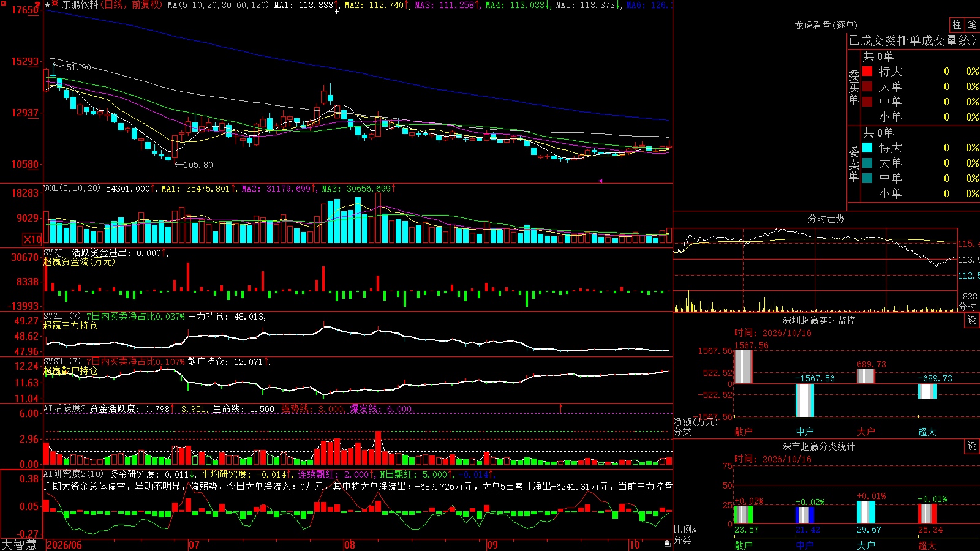This screenshot has width=980, height=551.
Task: Click the 已成交委托单成交量统计 heading
Action: point(914,40)
